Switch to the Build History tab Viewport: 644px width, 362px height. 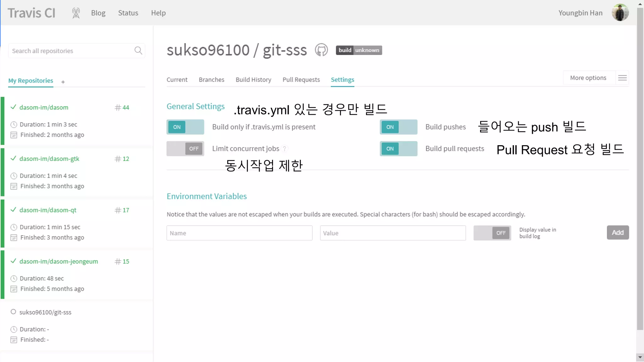click(253, 80)
